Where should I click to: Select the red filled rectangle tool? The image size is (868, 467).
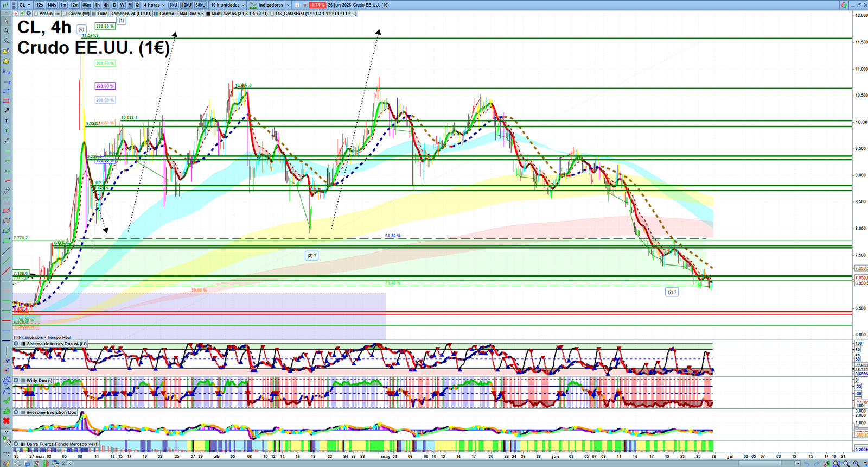[6, 101]
